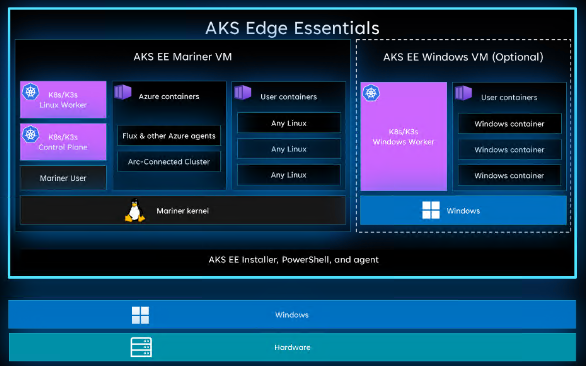The width and height of the screenshot is (586, 366).
Task: Click the Windows logo inside Windows VM
Action: pyautogui.click(x=431, y=210)
